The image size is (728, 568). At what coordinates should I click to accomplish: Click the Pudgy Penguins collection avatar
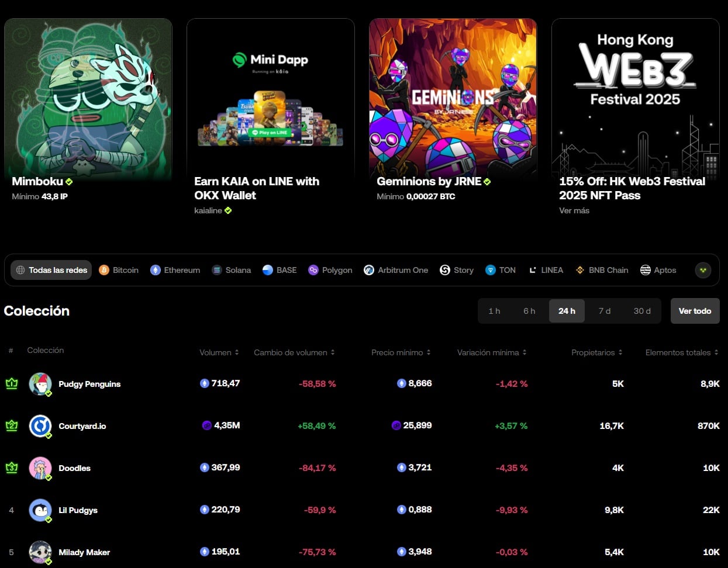[x=40, y=384]
